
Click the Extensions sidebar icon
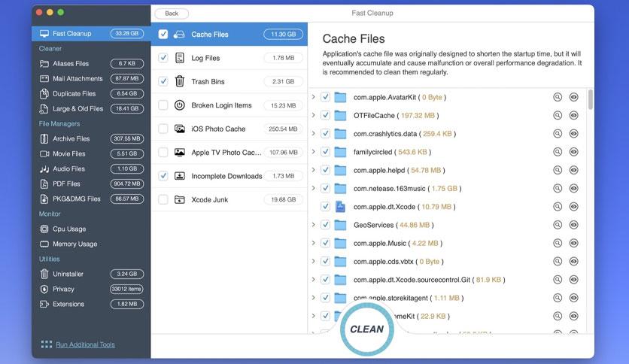(x=44, y=305)
